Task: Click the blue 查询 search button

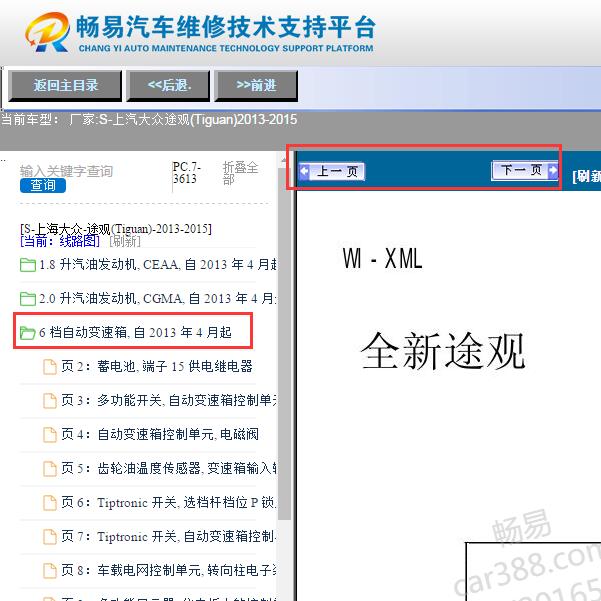Action: point(43,186)
